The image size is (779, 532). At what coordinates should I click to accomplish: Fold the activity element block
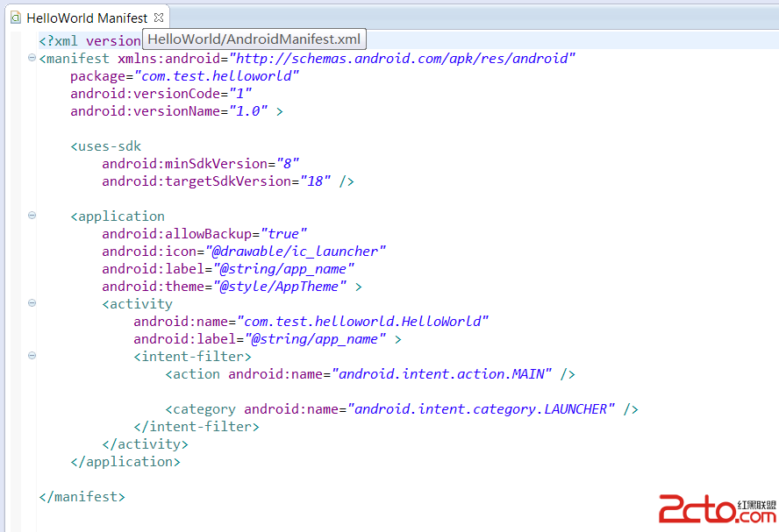(x=32, y=303)
